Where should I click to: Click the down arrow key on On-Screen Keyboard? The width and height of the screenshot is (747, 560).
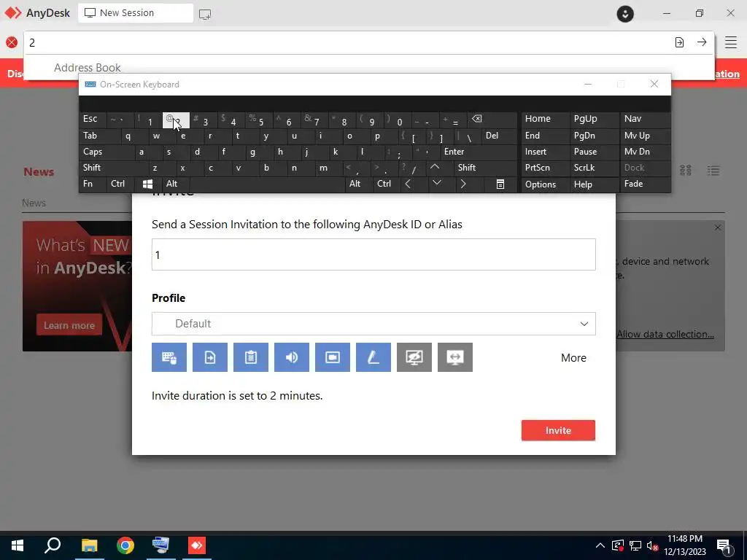click(437, 183)
